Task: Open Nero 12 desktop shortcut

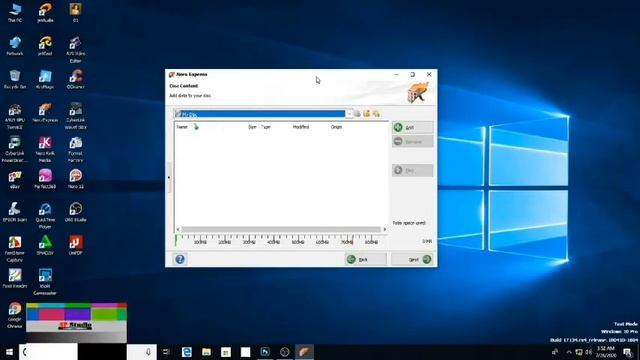Action: [x=76, y=180]
